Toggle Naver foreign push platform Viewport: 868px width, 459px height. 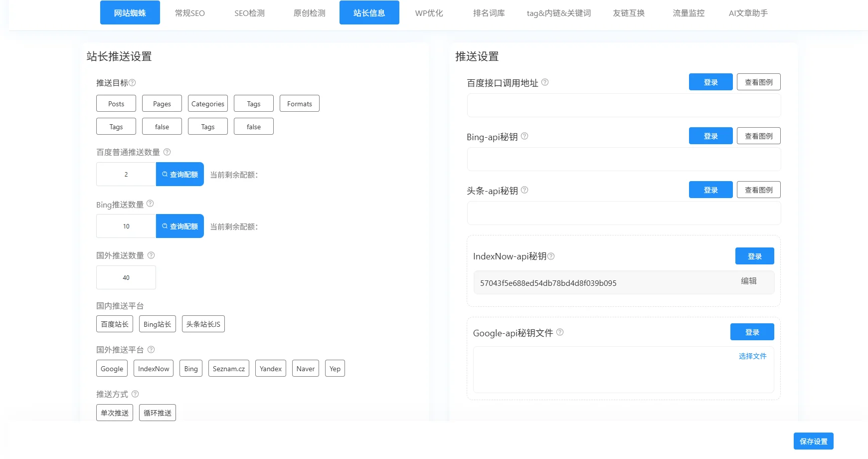(306, 368)
